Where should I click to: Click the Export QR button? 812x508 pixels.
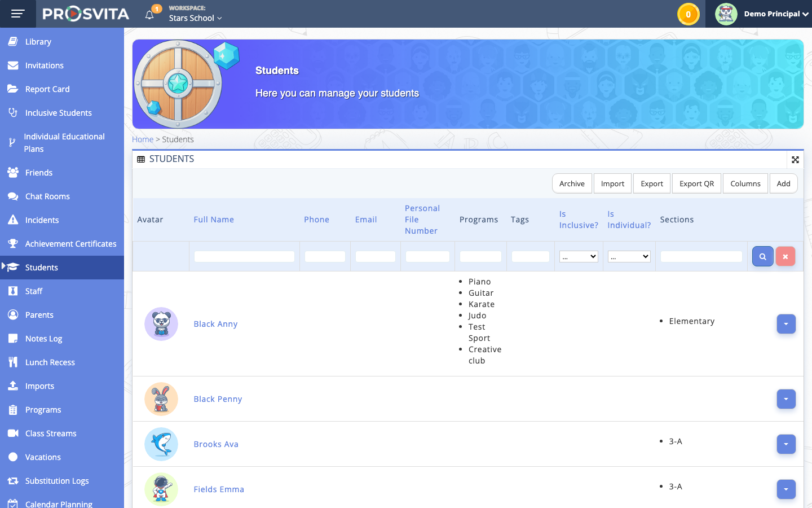pos(696,183)
